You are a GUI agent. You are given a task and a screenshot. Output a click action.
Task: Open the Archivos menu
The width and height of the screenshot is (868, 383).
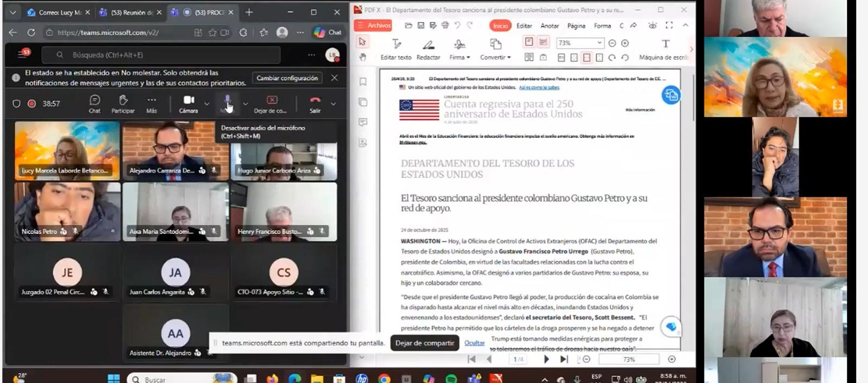(x=374, y=25)
